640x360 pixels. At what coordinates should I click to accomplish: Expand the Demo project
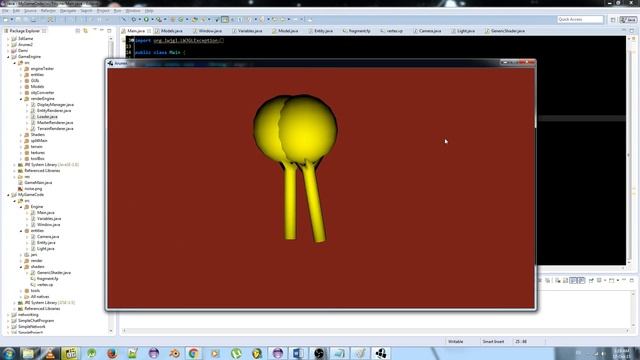[x=8, y=51]
